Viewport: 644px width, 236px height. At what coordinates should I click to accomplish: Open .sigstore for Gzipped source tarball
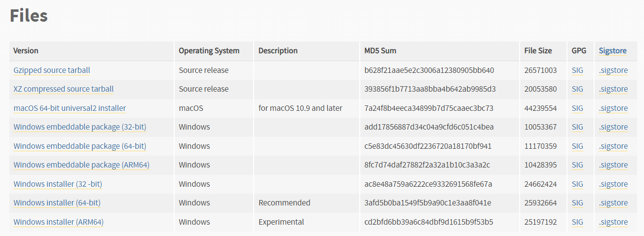pyautogui.click(x=613, y=70)
